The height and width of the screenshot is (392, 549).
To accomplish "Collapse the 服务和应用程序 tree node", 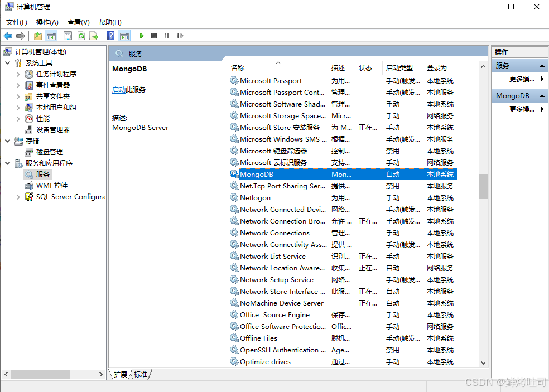I will (8, 163).
